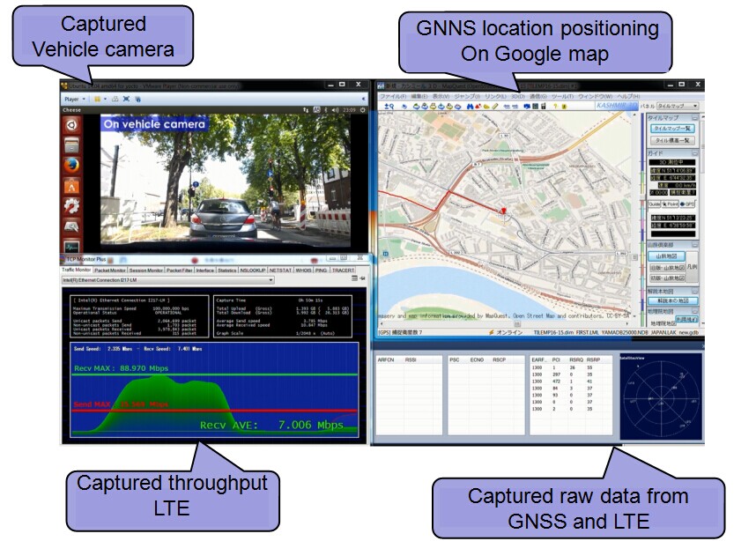
Task: Select the Point tab in guide panel
Action: (x=670, y=204)
